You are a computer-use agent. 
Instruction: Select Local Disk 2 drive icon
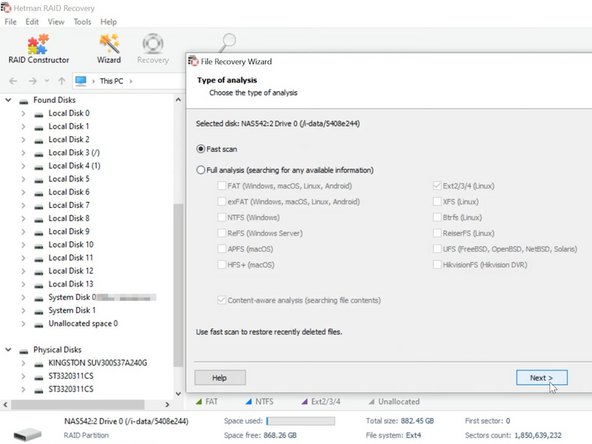[x=39, y=141]
